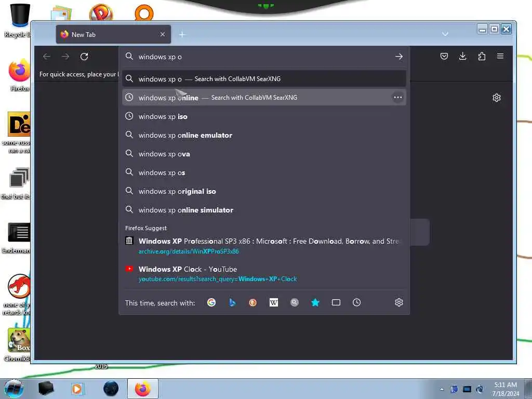Open Firefox desktop shortcut
The width and height of the screenshot is (532, 399).
click(19, 75)
